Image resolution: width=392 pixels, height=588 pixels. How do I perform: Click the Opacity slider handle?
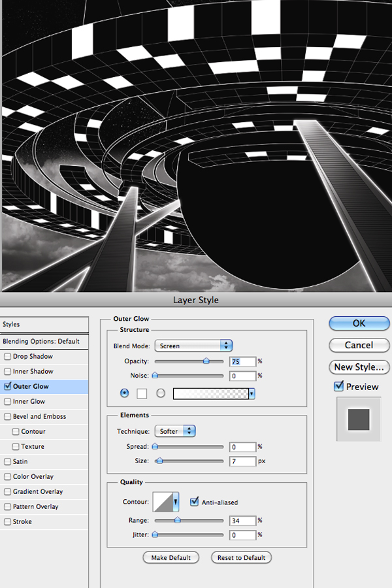[x=206, y=361]
